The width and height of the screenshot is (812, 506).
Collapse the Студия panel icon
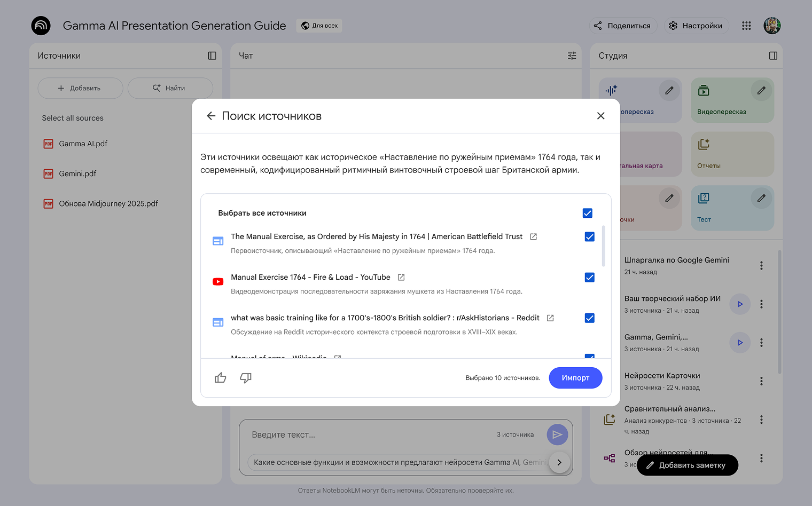(773, 56)
